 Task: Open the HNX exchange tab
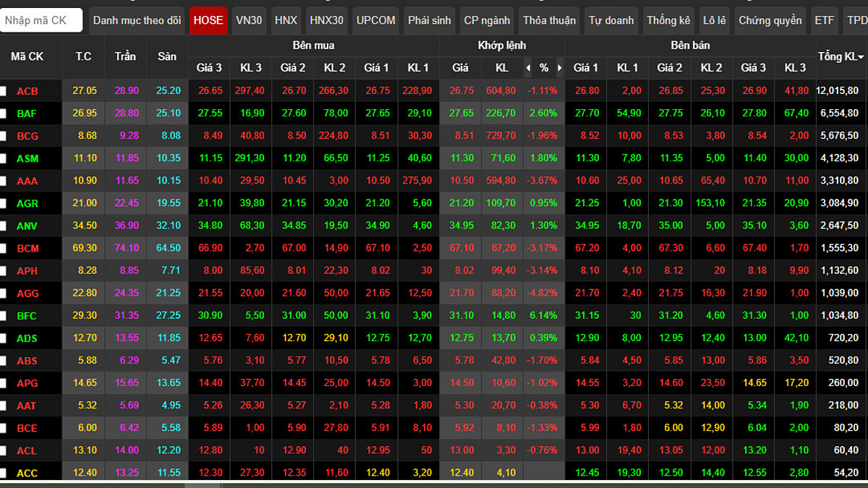click(x=286, y=20)
